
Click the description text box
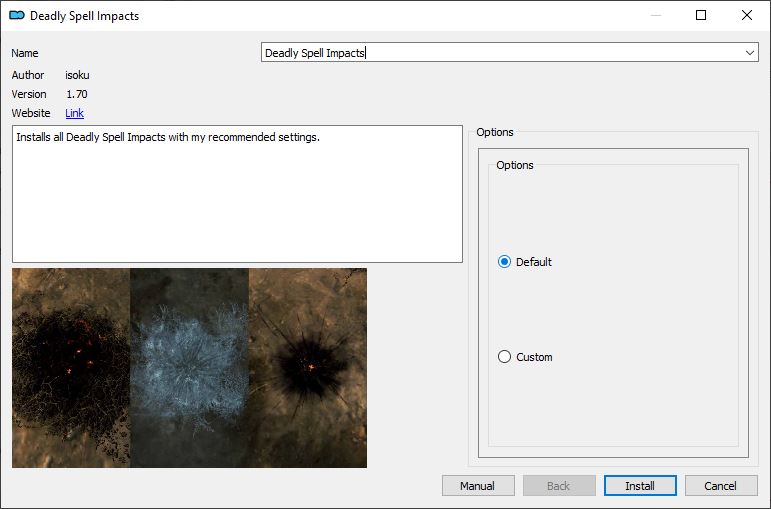237,194
